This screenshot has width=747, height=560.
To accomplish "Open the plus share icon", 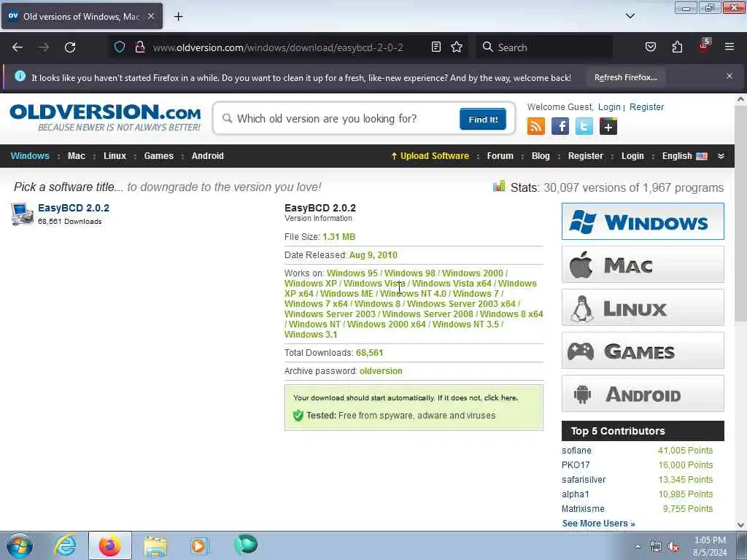I will click(608, 126).
